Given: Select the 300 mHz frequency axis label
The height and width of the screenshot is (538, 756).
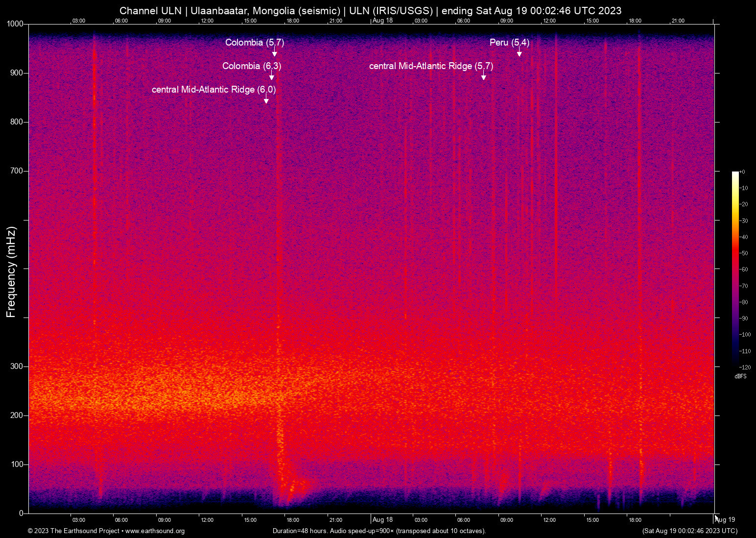Looking at the screenshot, I should [17, 367].
